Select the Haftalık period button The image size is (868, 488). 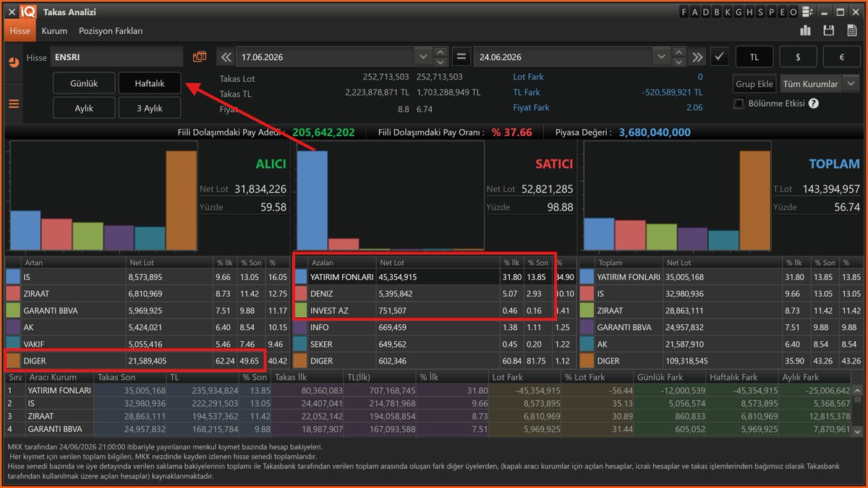150,83
